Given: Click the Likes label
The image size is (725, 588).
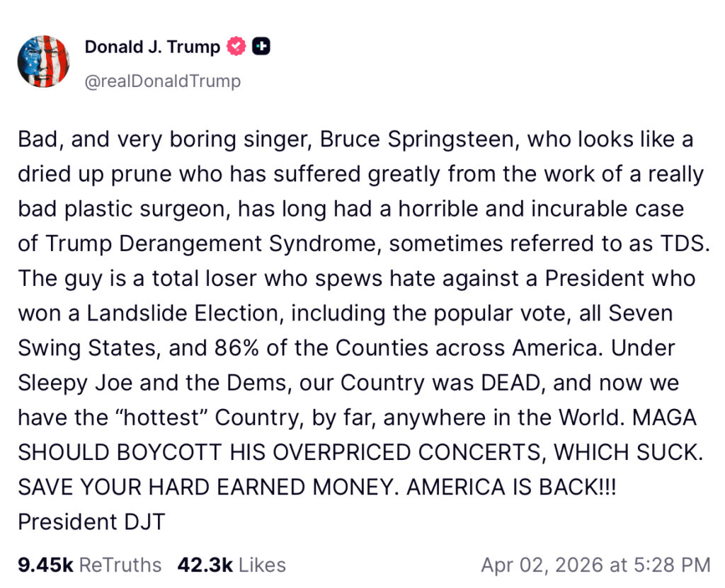Looking at the screenshot, I should 263,565.
